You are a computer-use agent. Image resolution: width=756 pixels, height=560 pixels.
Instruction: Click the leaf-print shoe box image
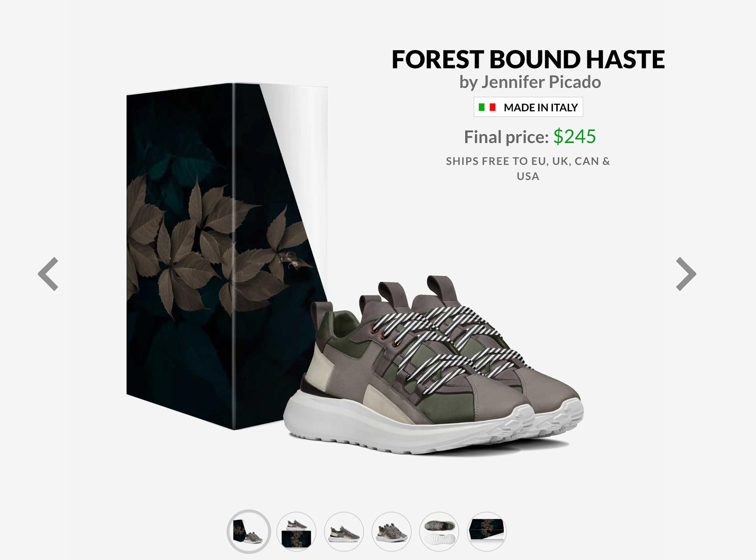point(227,256)
